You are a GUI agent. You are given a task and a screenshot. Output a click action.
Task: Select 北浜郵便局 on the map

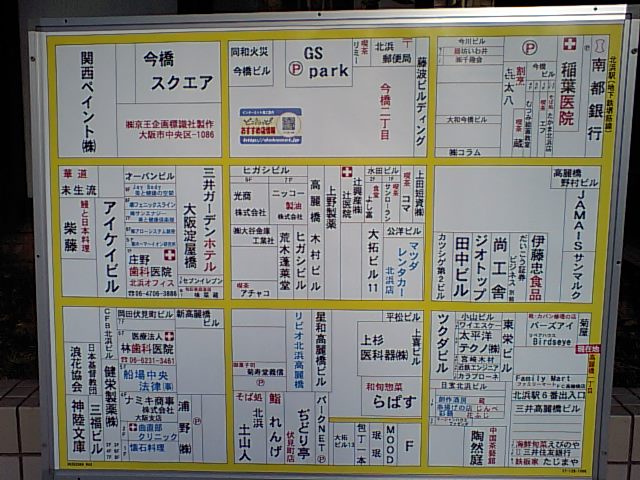click(x=392, y=53)
